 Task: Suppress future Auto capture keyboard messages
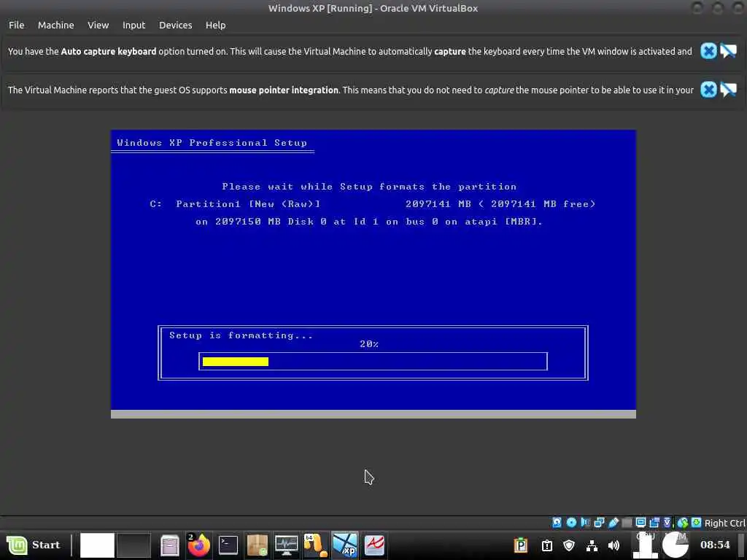[728, 51]
